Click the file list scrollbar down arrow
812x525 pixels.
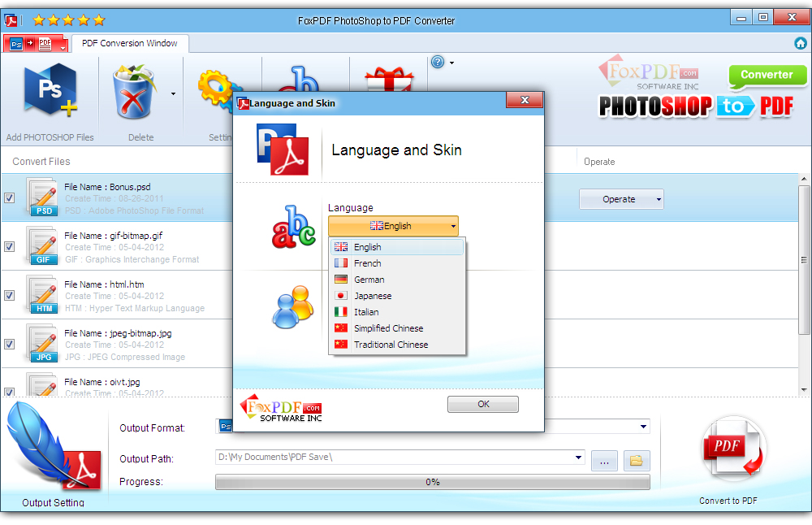[x=804, y=390]
